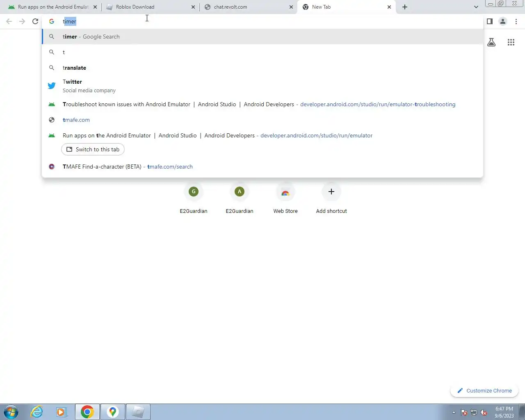525x420 pixels.
Task: Click the network tray icon
Action: (x=474, y=413)
